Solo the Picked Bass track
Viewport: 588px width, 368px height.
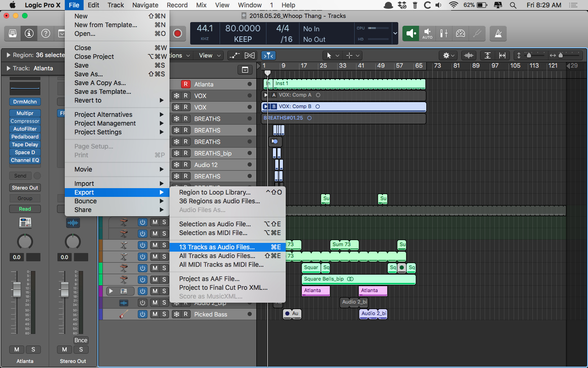coord(164,314)
